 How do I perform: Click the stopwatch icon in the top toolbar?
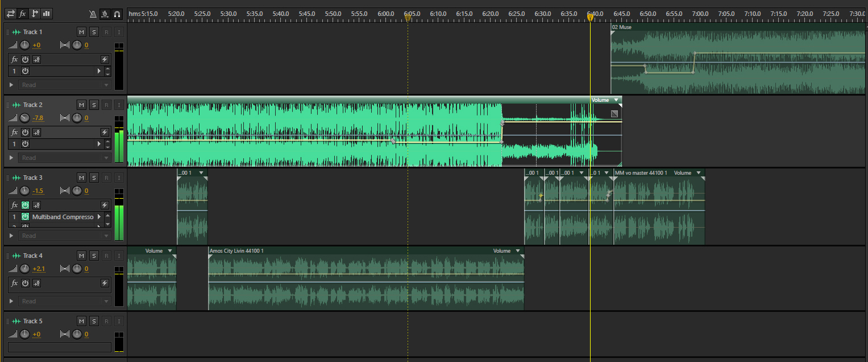105,13
